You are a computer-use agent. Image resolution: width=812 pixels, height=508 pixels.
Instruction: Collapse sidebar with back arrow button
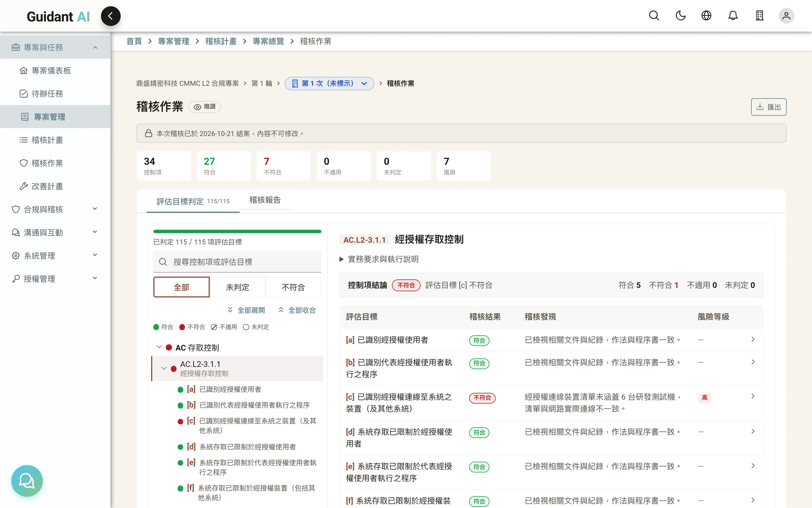[111, 16]
